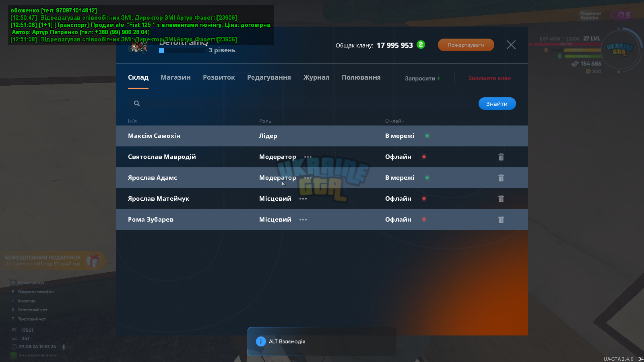Go to the Полювання tab
The image size is (644, 362).
[361, 77]
